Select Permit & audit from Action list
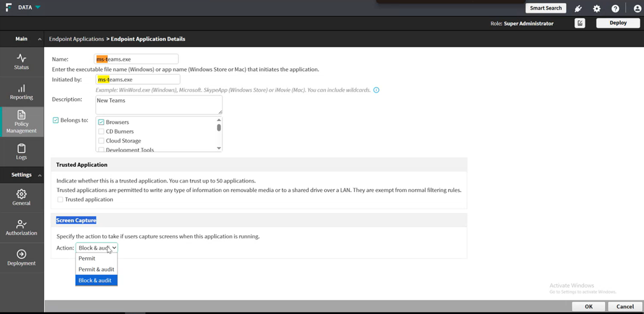This screenshot has height=314, width=644. click(97, 269)
